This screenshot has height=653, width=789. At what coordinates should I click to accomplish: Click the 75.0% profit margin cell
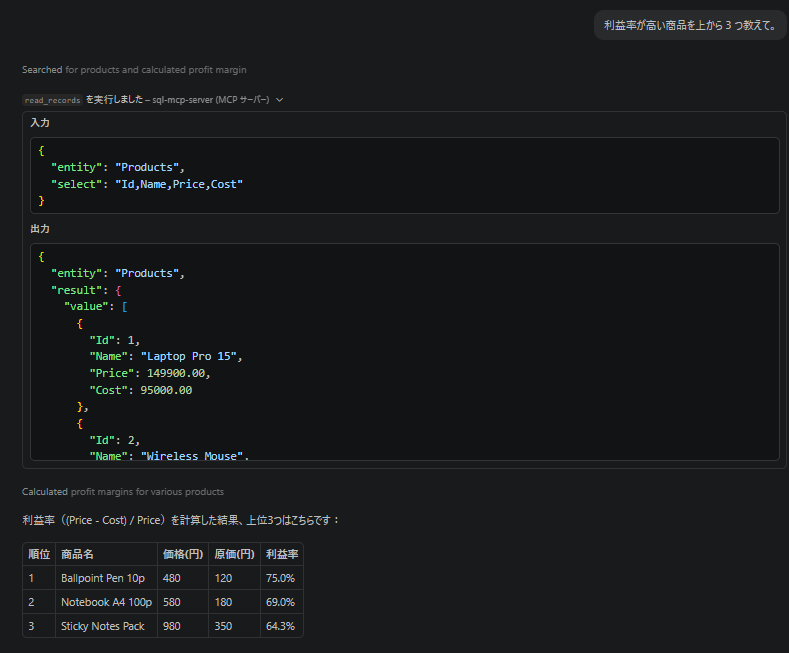point(282,578)
